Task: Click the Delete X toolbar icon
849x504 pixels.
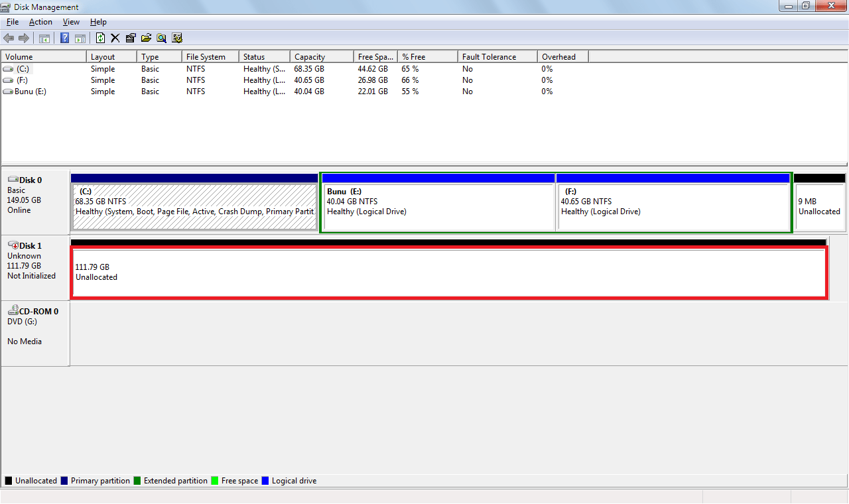Action: (x=115, y=38)
